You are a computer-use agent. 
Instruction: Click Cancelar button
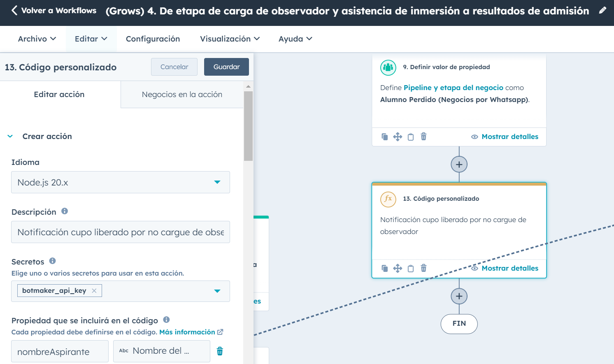click(174, 67)
